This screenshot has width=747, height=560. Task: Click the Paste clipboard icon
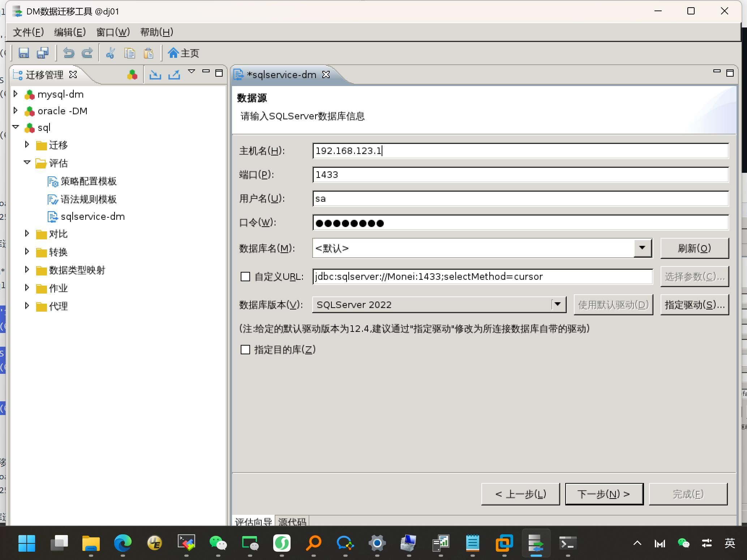coord(149,53)
